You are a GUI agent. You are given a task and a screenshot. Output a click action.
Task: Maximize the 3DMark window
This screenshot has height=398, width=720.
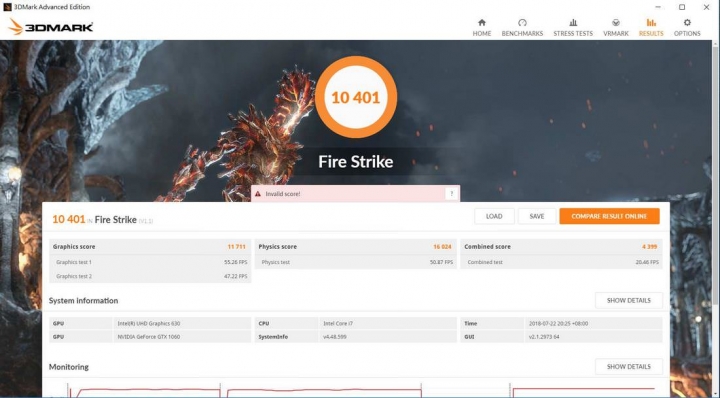click(x=682, y=7)
